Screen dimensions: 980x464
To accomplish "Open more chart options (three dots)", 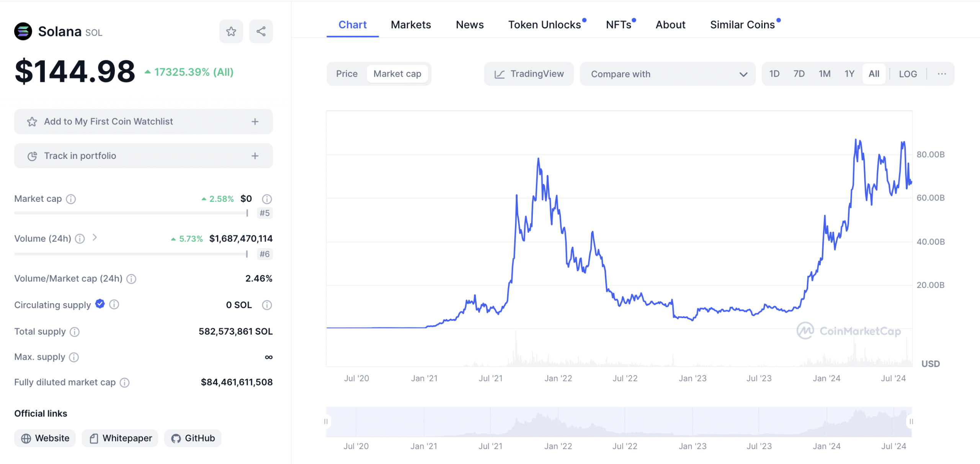I will (x=942, y=74).
